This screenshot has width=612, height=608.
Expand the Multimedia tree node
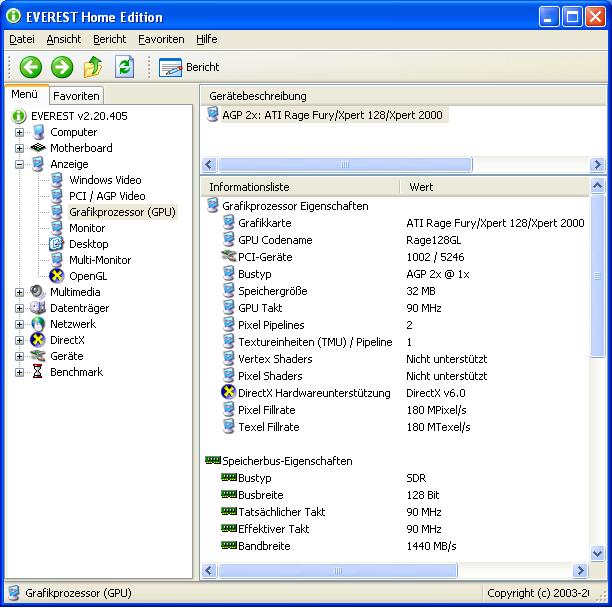(19, 292)
